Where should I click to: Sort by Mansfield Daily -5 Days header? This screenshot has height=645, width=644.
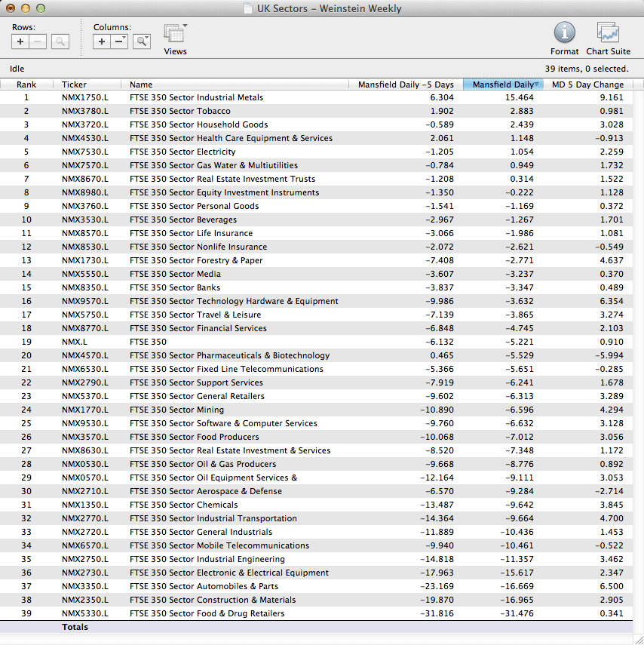tap(406, 84)
